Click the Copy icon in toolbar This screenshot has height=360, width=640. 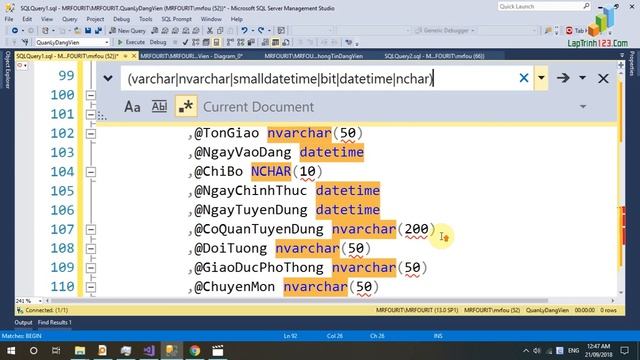(220, 31)
